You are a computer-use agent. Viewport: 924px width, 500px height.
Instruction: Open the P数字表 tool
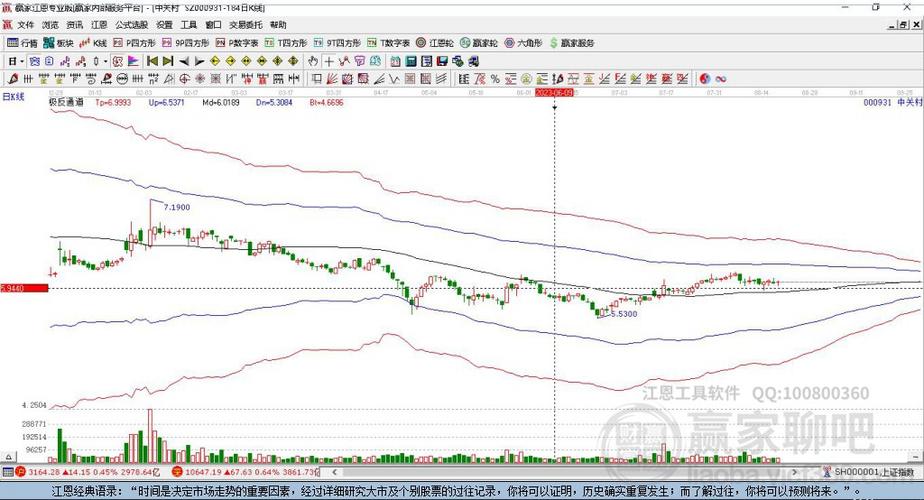237,43
